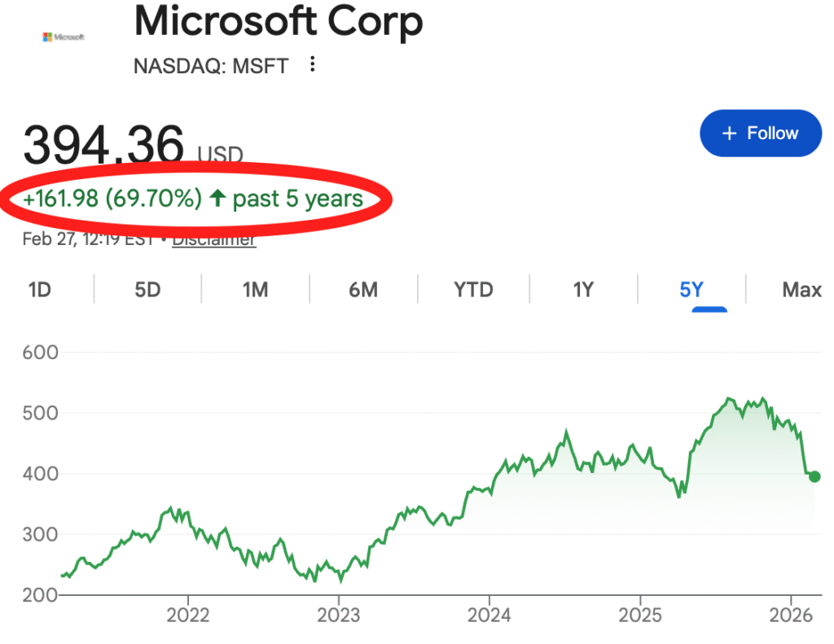Show the 1M price history
The width and height of the screenshot is (834, 644).
(x=255, y=289)
